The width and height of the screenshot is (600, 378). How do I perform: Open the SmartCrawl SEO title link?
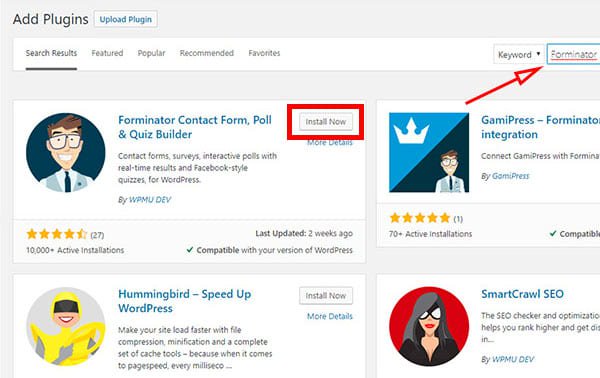[x=522, y=294]
